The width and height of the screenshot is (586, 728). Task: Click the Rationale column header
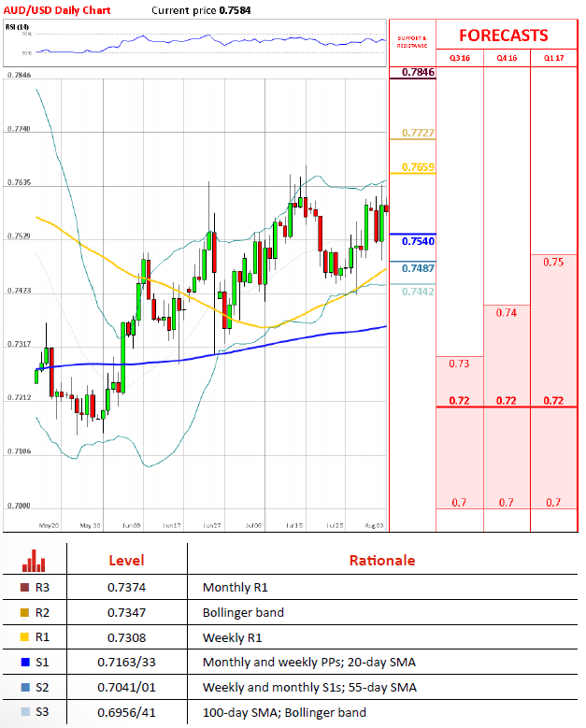tap(382, 561)
